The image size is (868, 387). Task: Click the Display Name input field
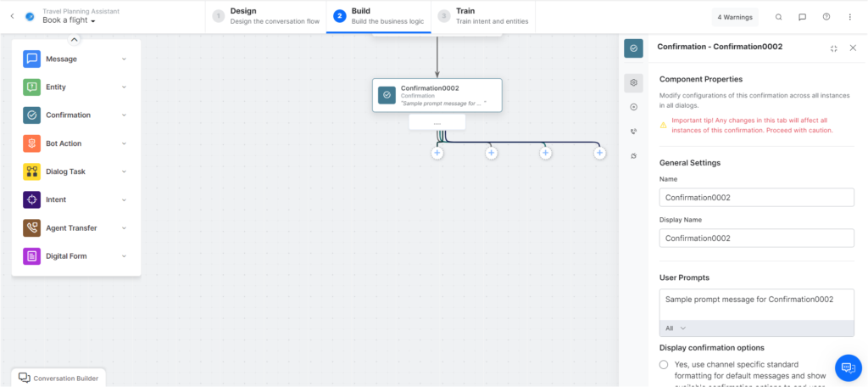pyautogui.click(x=756, y=238)
